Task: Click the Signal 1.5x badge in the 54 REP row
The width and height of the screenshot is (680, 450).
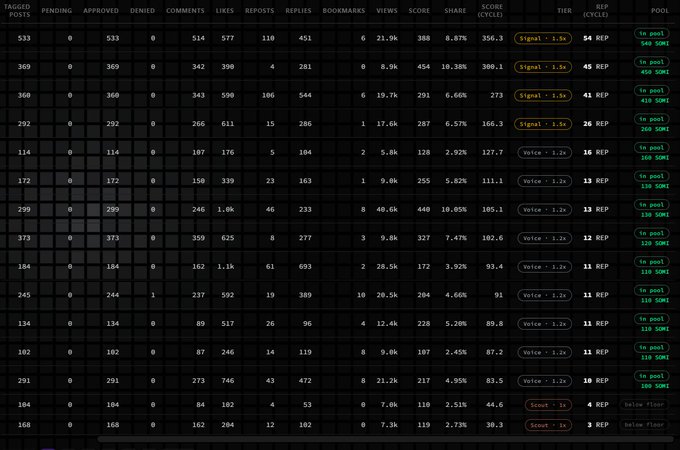Action: coord(543,39)
